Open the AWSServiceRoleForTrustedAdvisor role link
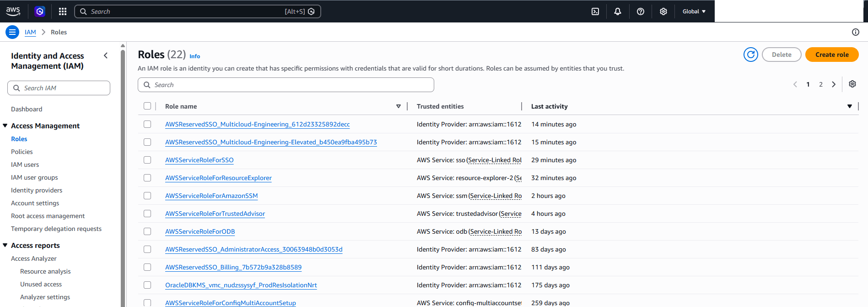This screenshot has width=868, height=307. tap(215, 214)
